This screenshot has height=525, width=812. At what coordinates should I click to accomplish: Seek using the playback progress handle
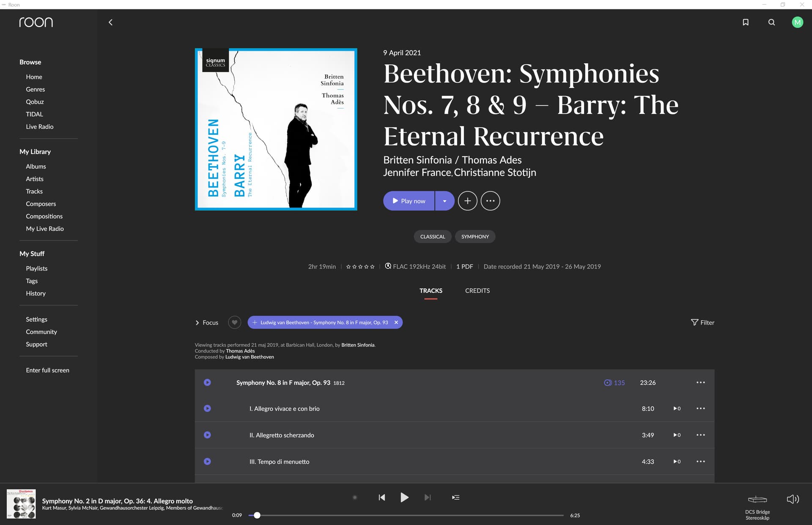pos(257,515)
